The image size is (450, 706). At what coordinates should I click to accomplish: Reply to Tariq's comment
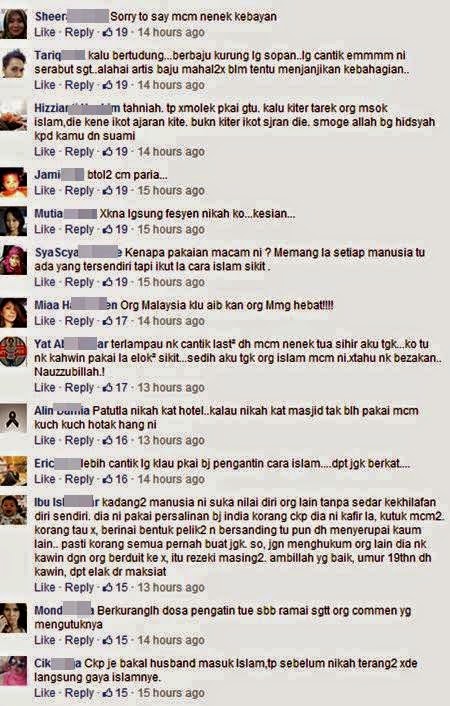pyautogui.click(x=79, y=85)
